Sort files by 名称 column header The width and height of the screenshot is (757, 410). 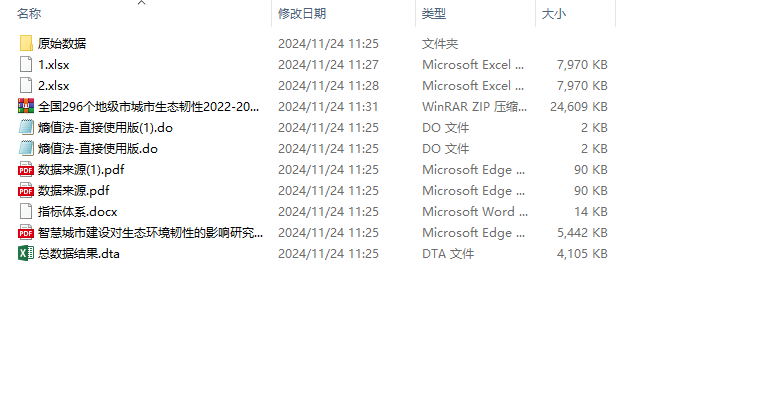coord(30,14)
